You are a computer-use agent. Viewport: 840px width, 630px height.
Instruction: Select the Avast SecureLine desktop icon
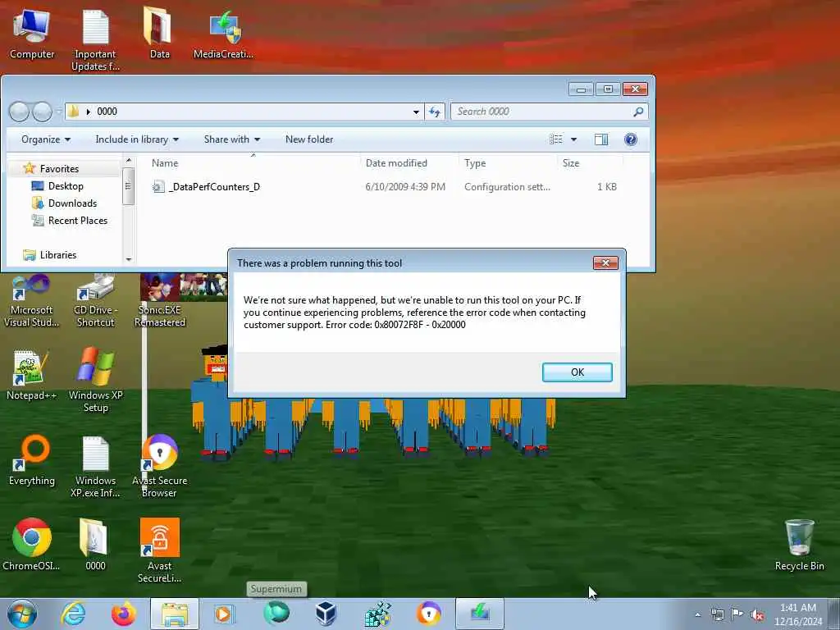click(x=160, y=550)
